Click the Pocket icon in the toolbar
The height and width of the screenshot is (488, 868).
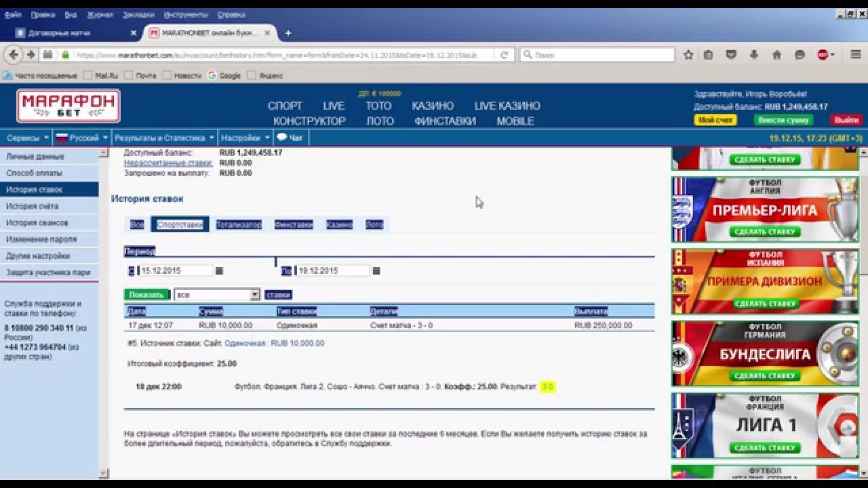[x=731, y=55]
